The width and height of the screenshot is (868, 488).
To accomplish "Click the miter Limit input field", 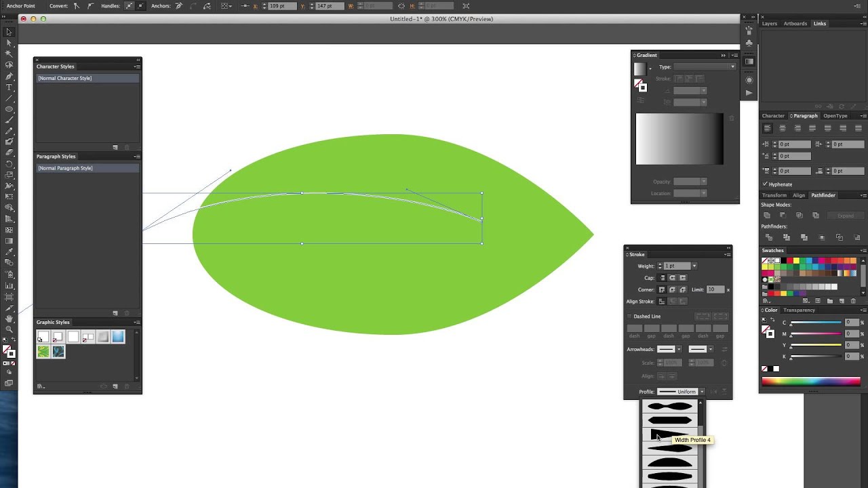I will [x=715, y=289].
